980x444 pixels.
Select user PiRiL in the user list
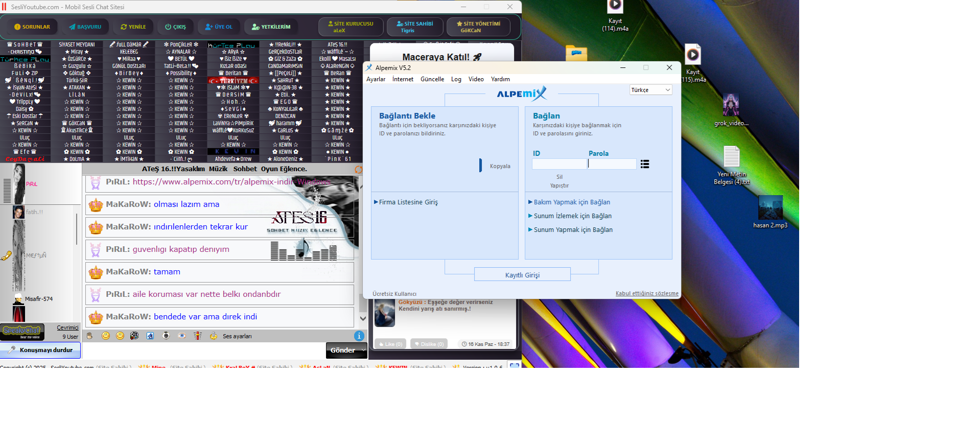click(x=32, y=184)
